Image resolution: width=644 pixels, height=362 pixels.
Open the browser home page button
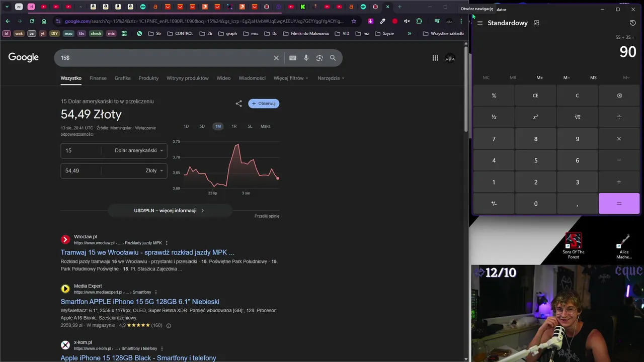click(x=44, y=21)
